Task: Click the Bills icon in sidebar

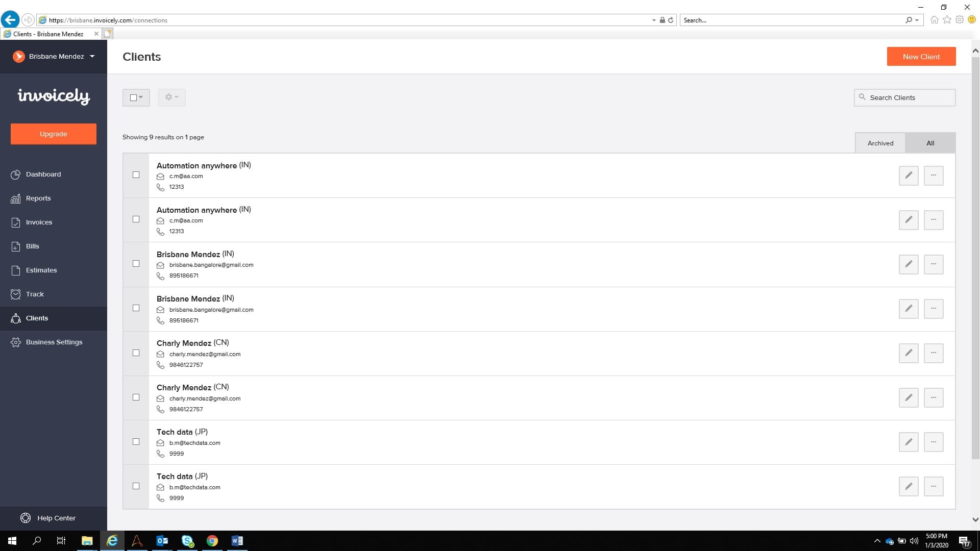Action: [x=16, y=246]
